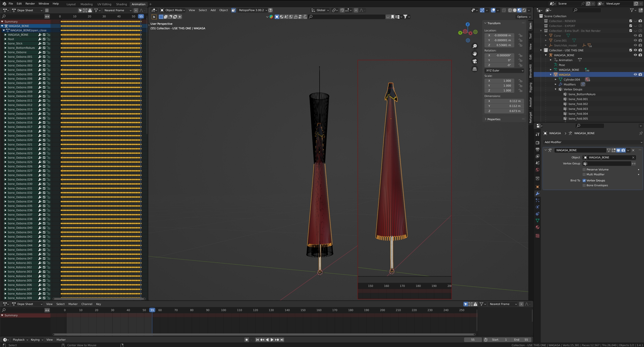This screenshot has width=644, height=347.
Task: Enable Preserve Volume checkbox
Action: click(x=584, y=169)
